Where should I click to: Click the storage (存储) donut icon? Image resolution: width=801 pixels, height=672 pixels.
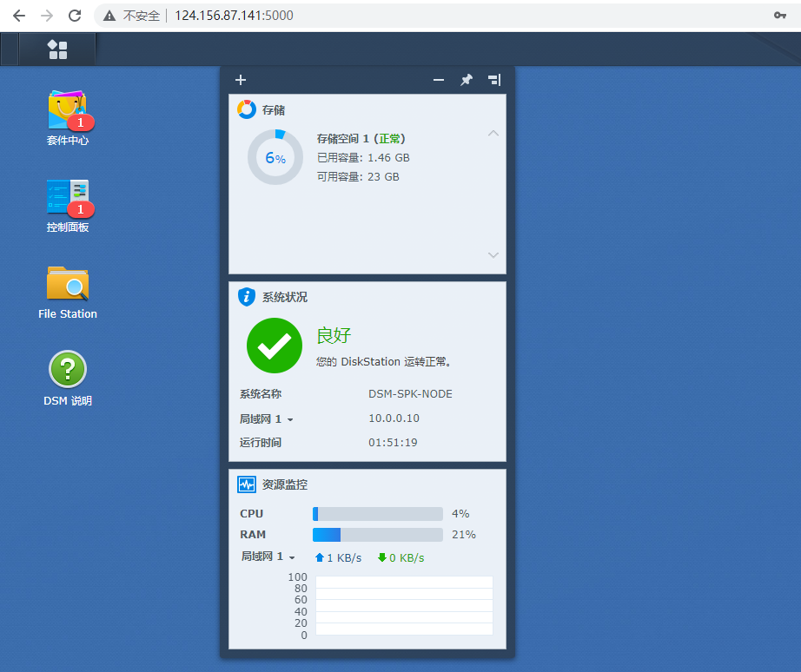tap(247, 109)
